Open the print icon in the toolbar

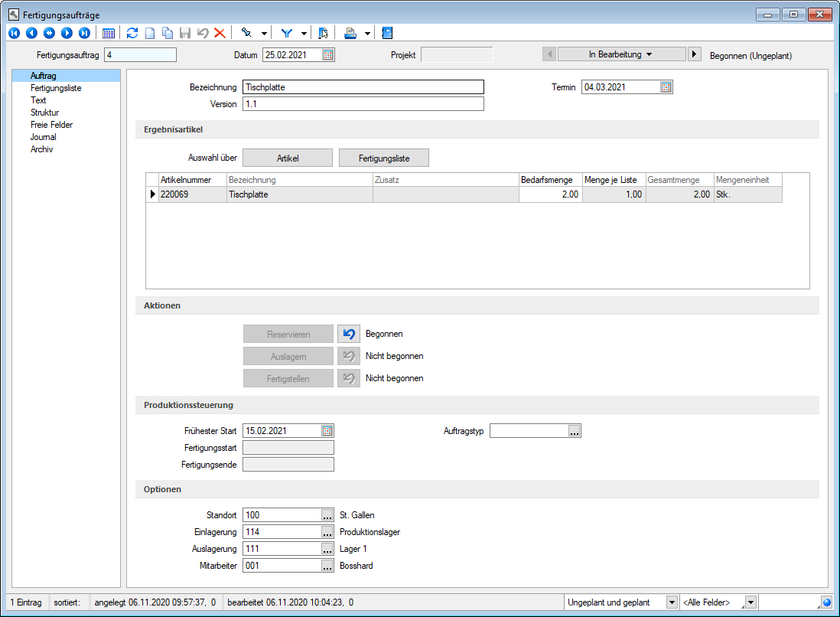coord(351,32)
